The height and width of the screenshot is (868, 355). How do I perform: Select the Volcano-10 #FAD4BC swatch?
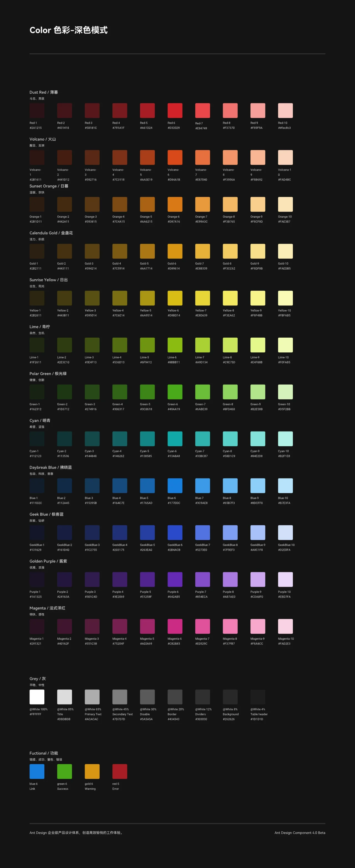(x=285, y=157)
